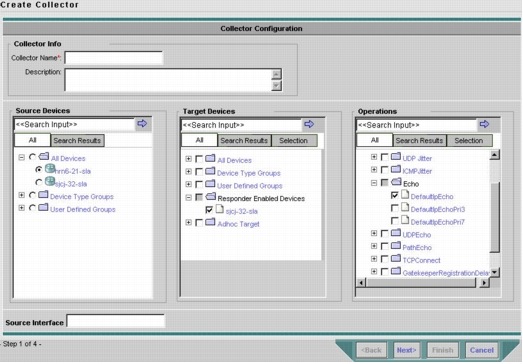This screenshot has width=523, height=364.
Task: Click the DefaultIpEchoPri3 document icon
Action: tap(405, 207)
